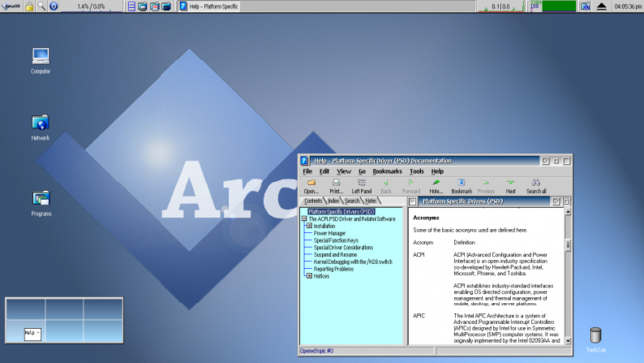The width and height of the screenshot is (644, 363).
Task: Select top-middle desktop in the virtual pager
Action: pos(64,309)
